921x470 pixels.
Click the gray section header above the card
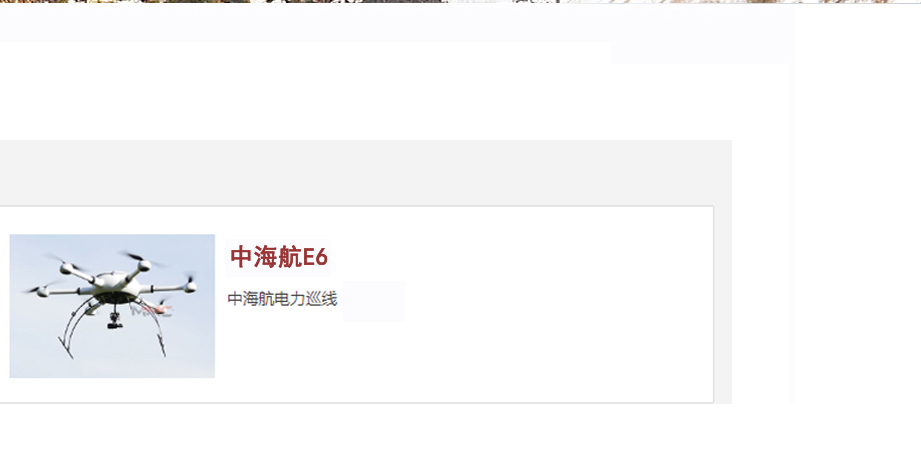365,173
